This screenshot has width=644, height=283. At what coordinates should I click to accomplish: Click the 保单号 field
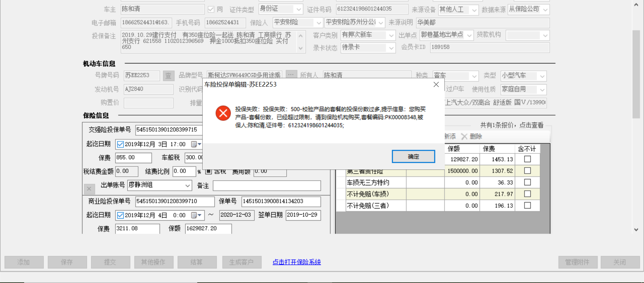[x=281, y=201]
